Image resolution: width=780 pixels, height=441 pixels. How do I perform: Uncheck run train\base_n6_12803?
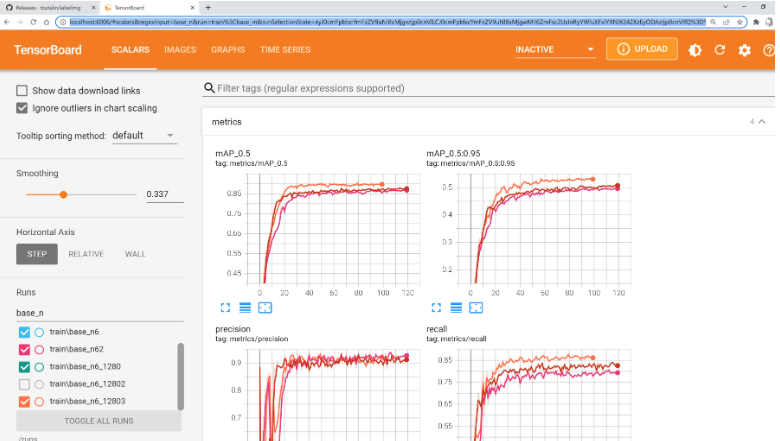click(x=24, y=402)
